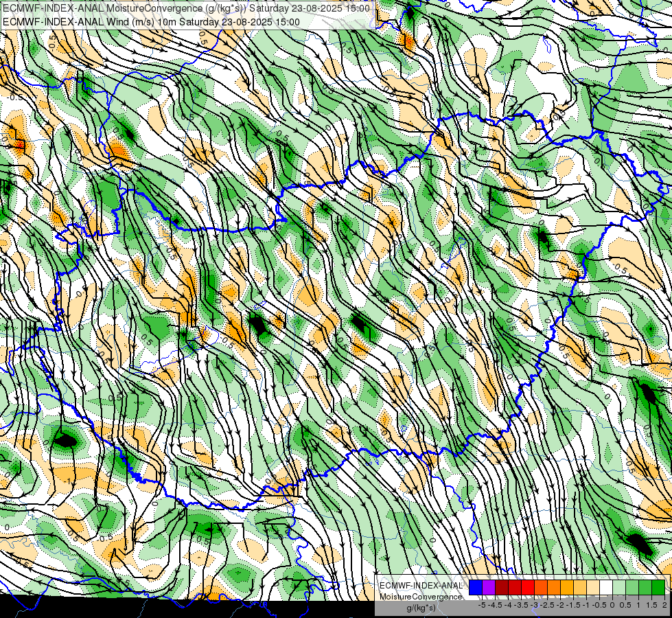The image size is (672, 618).
Task: Click the -3.5 tick label on the legend scale
Action: pyautogui.click(x=521, y=605)
